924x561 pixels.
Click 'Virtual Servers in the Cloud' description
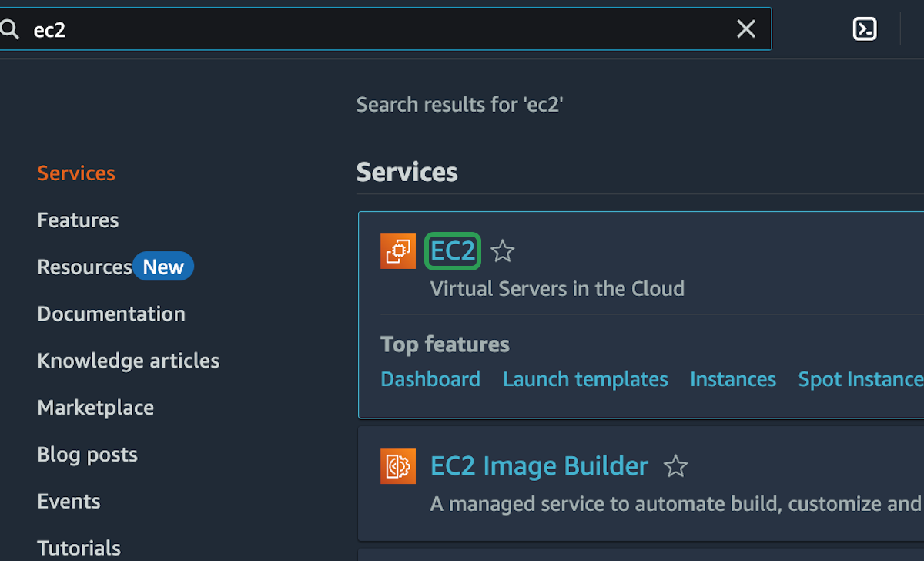(557, 289)
